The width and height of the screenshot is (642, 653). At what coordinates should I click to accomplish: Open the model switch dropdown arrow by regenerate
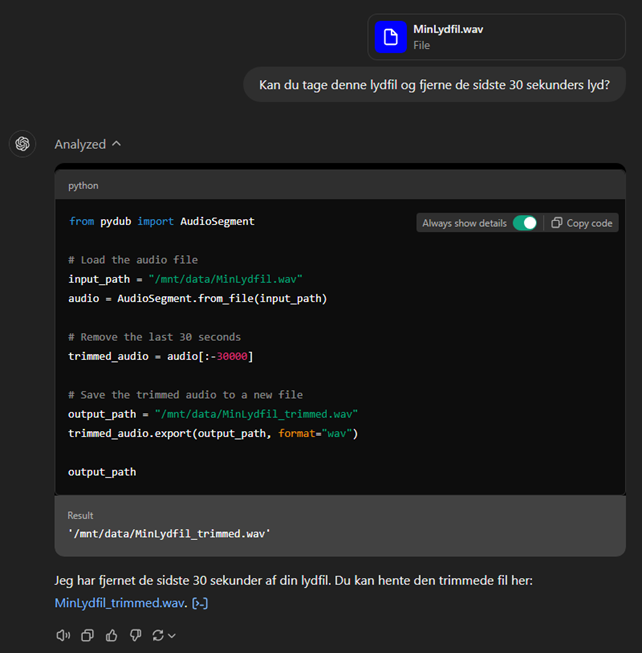[172, 635]
